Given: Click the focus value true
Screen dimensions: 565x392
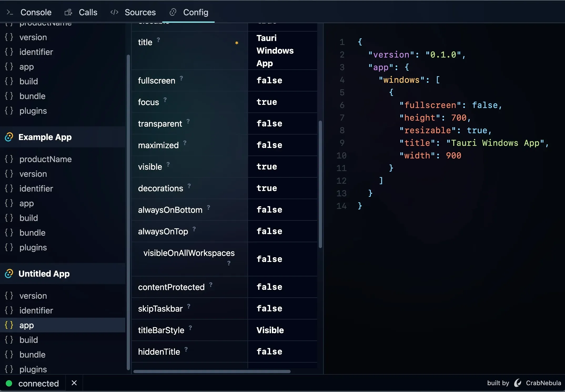Looking at the screenshot, I should tap(267, 102).
